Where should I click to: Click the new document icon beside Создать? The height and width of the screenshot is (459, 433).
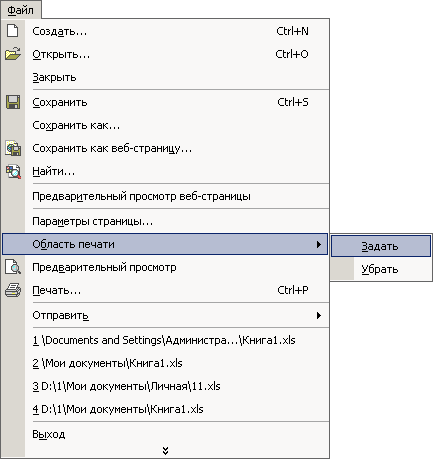[x=13, y=31]
